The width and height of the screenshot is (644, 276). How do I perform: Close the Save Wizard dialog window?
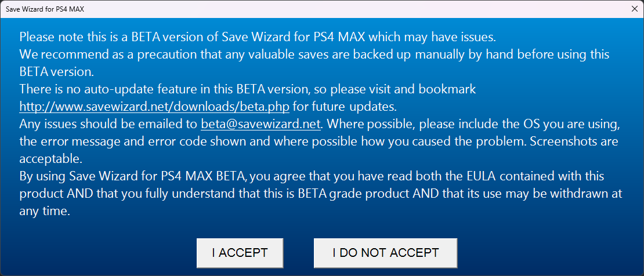(x=634, y=9)
